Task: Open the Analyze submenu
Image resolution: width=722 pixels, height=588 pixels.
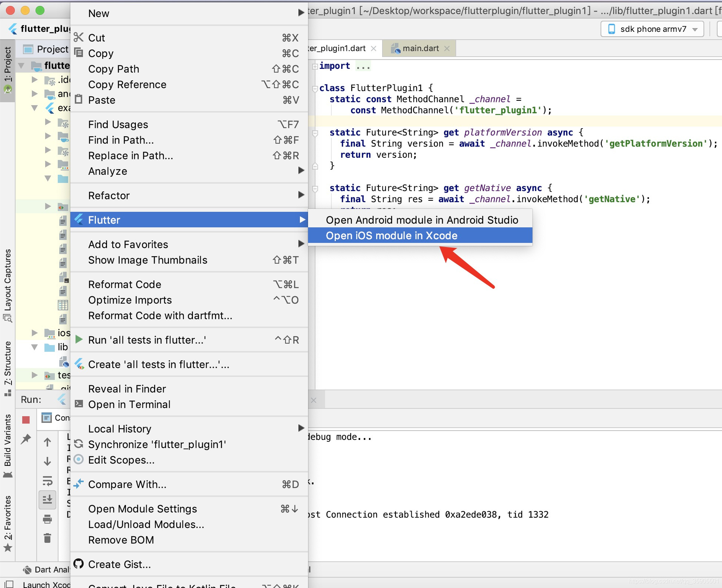Action: pyautogui.click(x=189, y=171)
